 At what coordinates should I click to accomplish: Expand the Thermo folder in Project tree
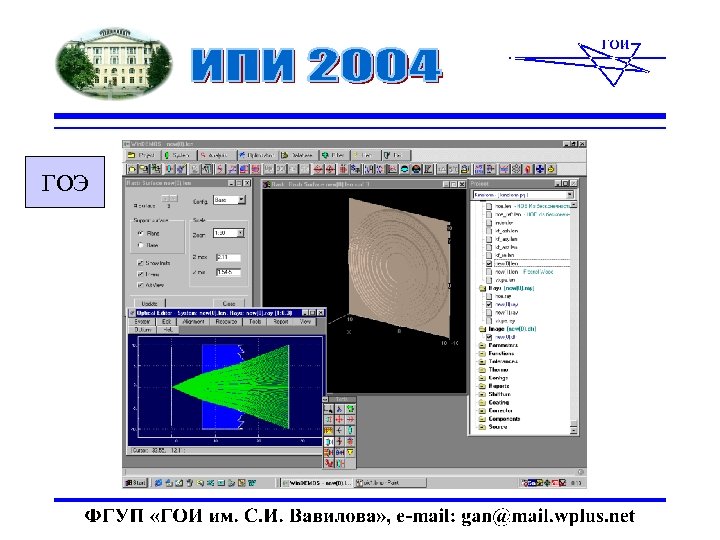pyautogui.click(x=482, y=370)
